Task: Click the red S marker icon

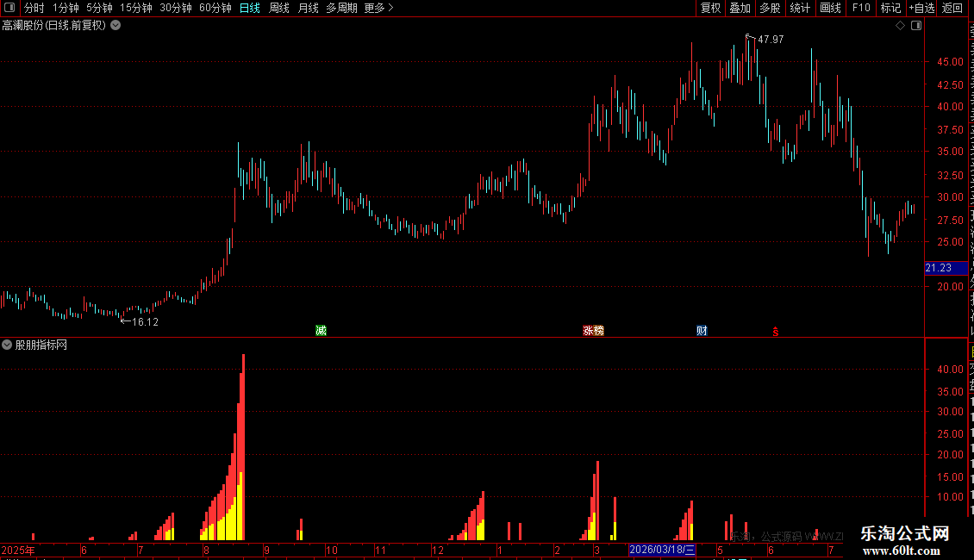Action: coord(775,332)
